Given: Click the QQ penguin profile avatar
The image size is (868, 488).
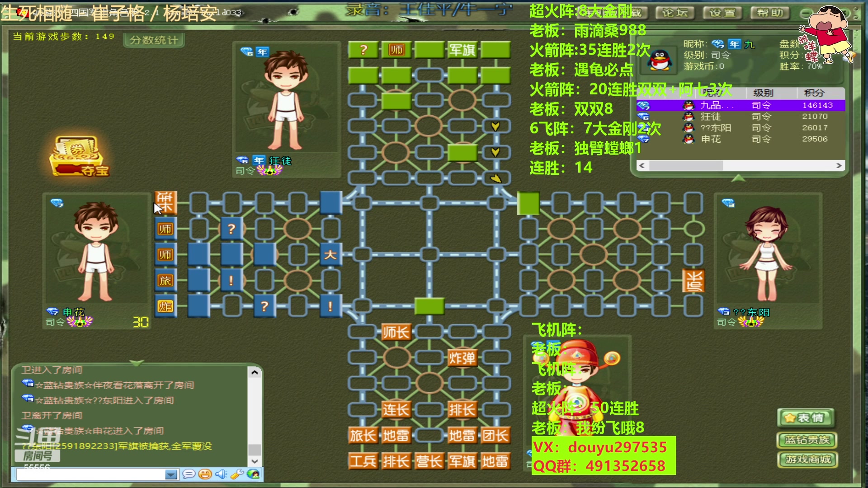Looking at the screenshot, I should tap(660, 60).
